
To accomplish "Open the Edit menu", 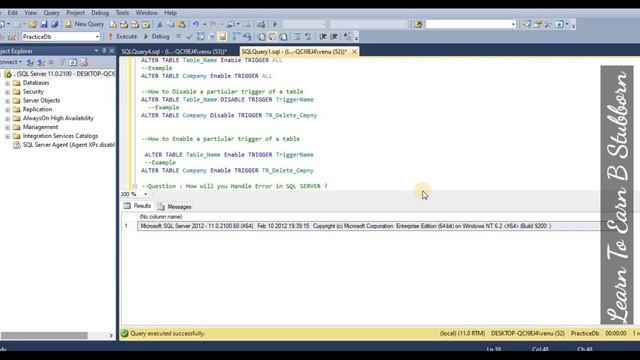I will coord(13,13).
